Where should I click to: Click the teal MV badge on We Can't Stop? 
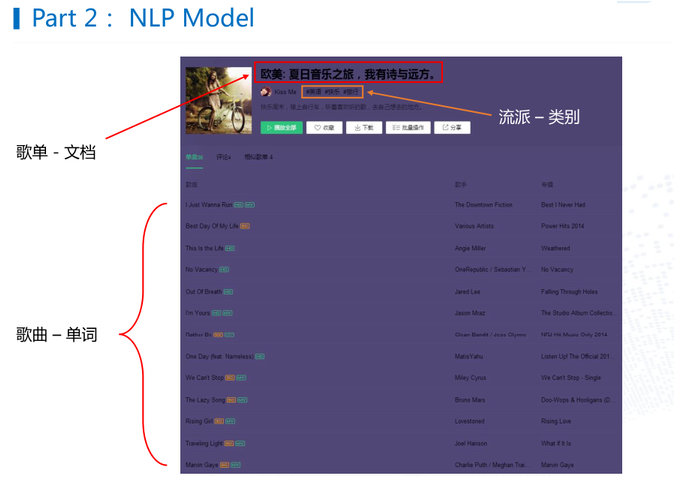pyautogui.click(x=241, y=378)
